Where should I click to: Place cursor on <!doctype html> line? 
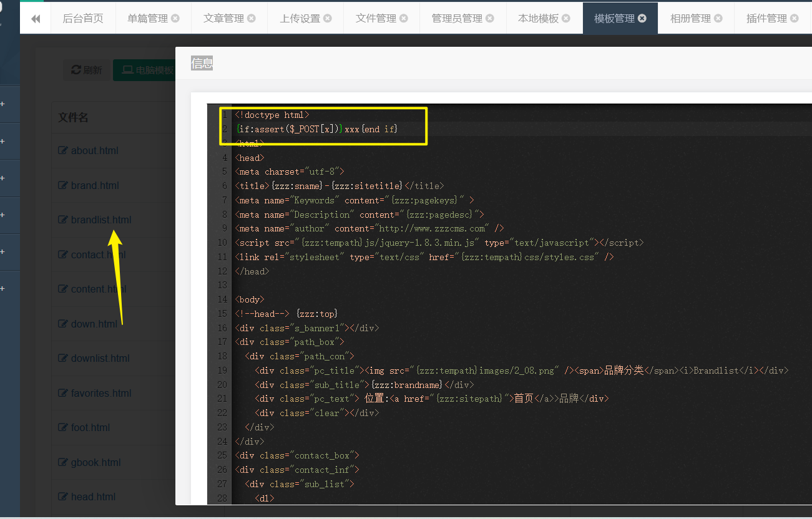[272, 115]
